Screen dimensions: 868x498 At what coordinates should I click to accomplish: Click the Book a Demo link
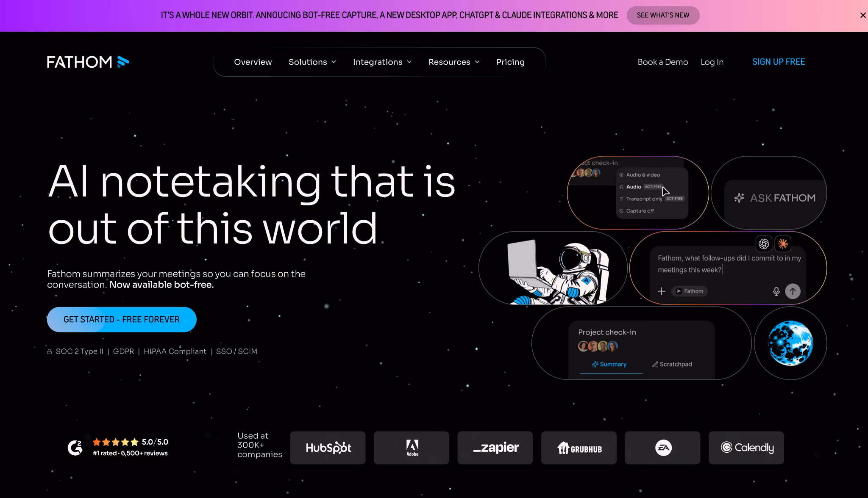(x=663, y=62)
